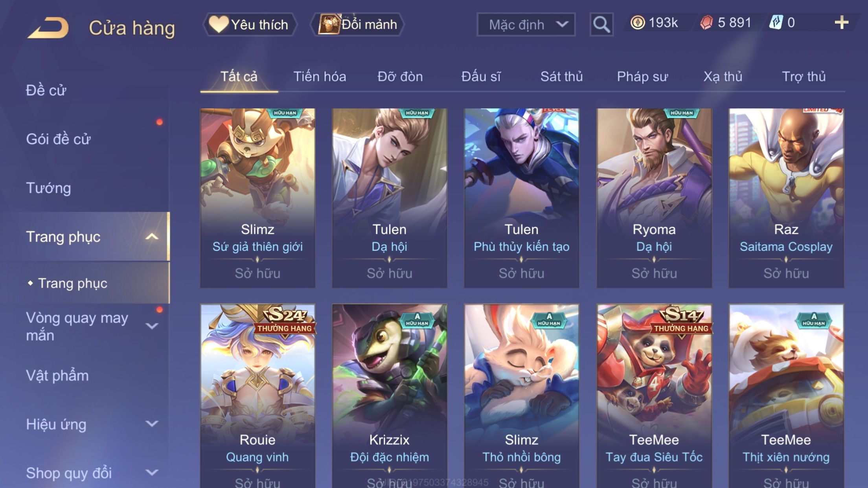Viewport: 868px width, 488px height.
Task: Collapse the Trang phục sidebar section
Action: click(152, 237)
